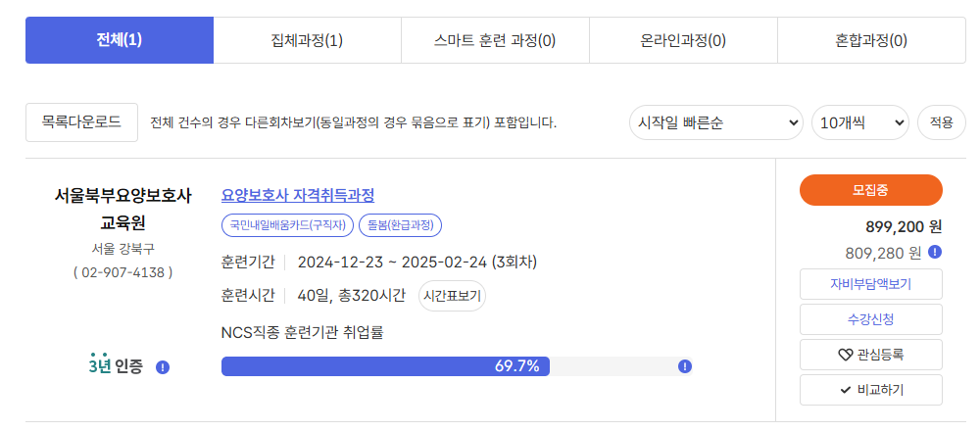Viewport: 980px width, 432px height.
Task: Open 요양보호사 자격취득과정 course link
Action: 298,195
